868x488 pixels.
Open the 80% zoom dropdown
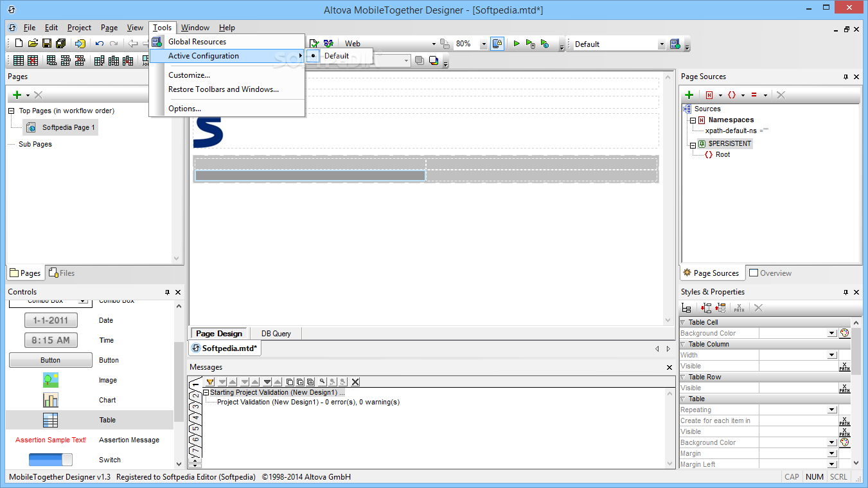pos(483,44)
